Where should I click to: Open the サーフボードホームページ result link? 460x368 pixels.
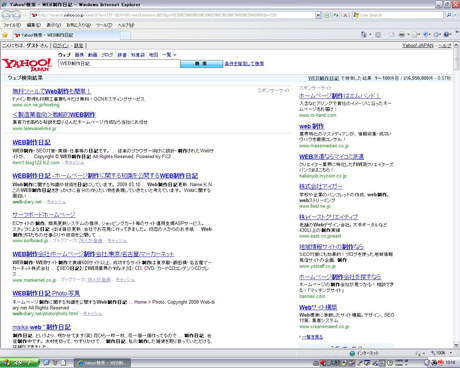click(44, 215)
